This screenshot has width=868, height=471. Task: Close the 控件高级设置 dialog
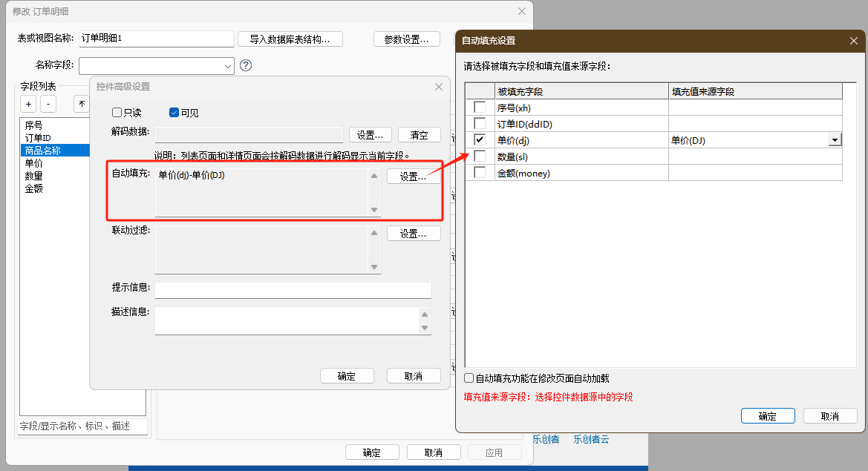click(438, 87)
